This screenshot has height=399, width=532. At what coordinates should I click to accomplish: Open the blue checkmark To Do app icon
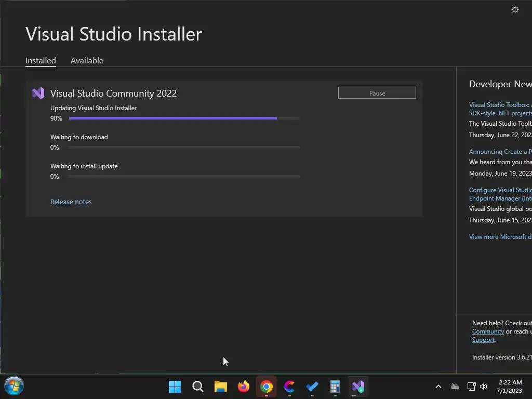pos(312,387)
